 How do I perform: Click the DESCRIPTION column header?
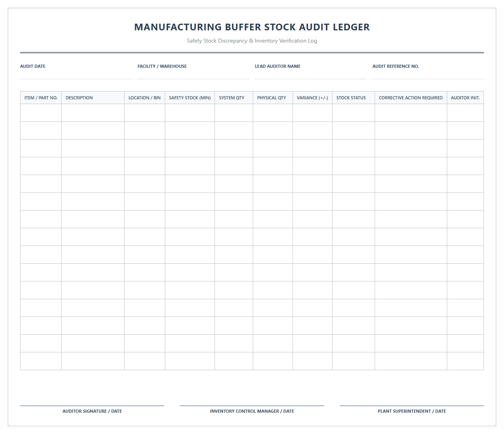click(x=93, y=98)
